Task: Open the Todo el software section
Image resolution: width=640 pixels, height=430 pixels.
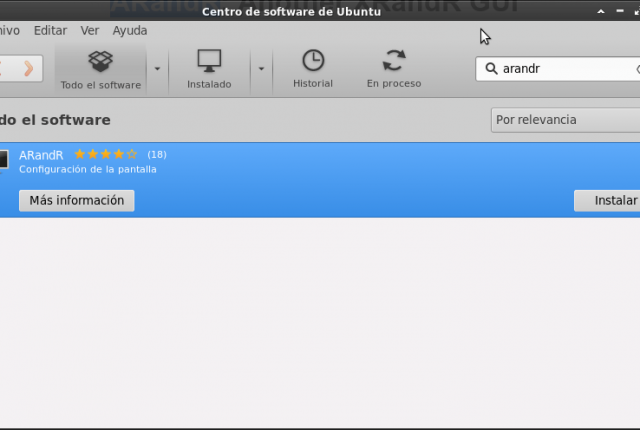Action: pos(100,70)
